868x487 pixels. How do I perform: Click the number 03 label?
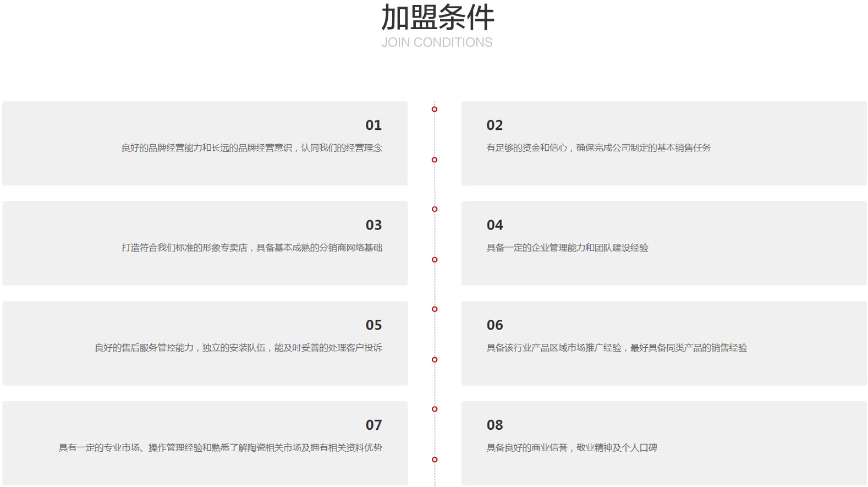(373, 225)
